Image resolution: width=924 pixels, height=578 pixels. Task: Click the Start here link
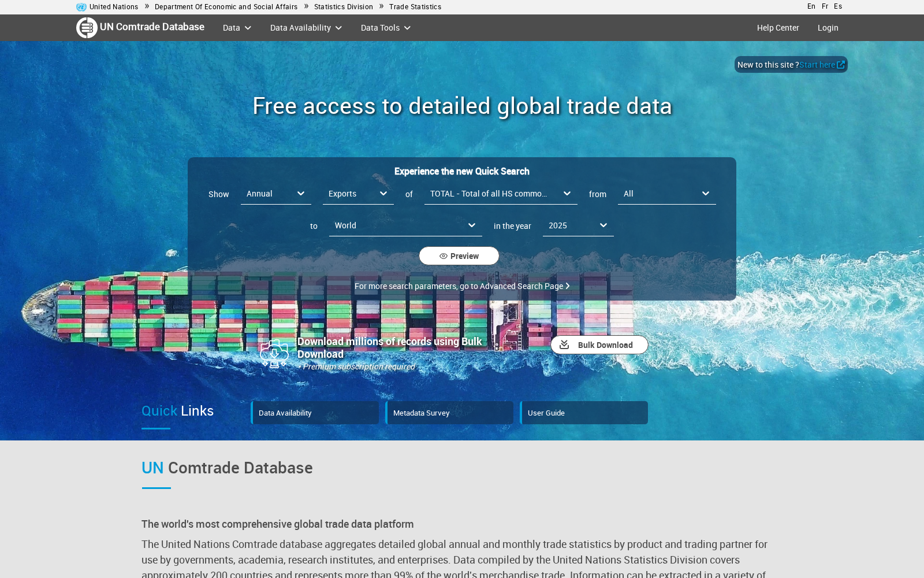[x=817, y=65]
